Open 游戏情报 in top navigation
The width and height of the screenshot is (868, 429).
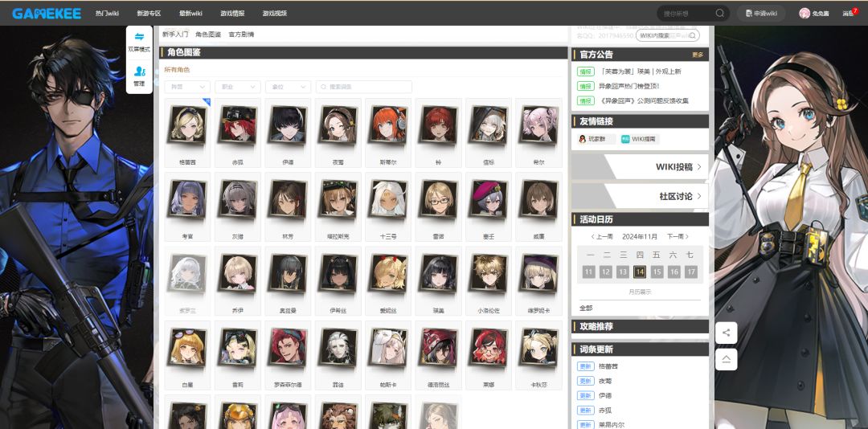(232, 14)
